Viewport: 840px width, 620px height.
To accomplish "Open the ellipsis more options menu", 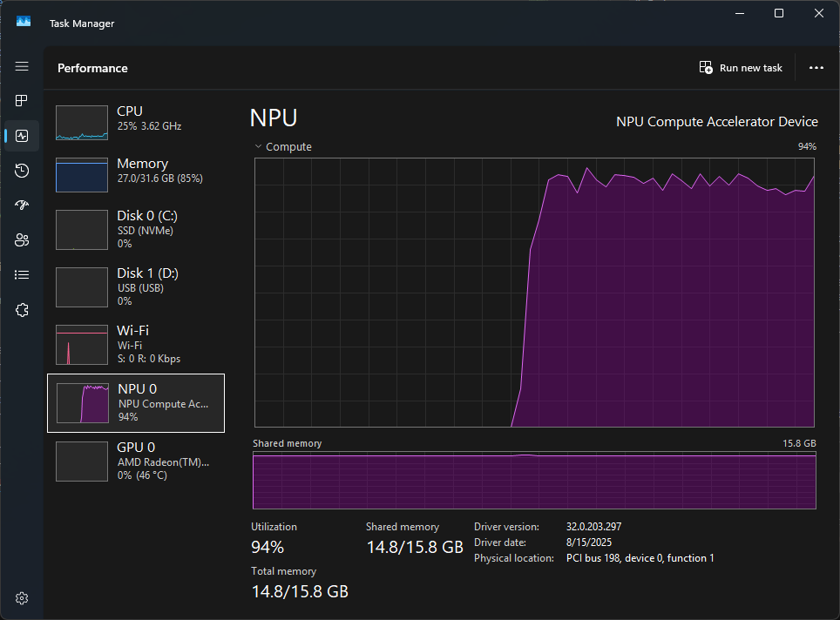I will click(x=816, y=67).
